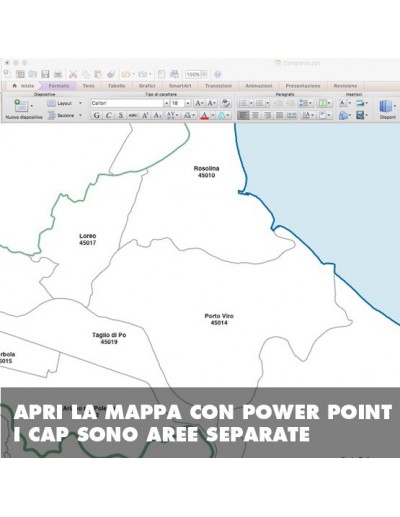The image size is (400, 517).
Task: Insert a shape icon in Inserisci group
Action: point(343,115)
